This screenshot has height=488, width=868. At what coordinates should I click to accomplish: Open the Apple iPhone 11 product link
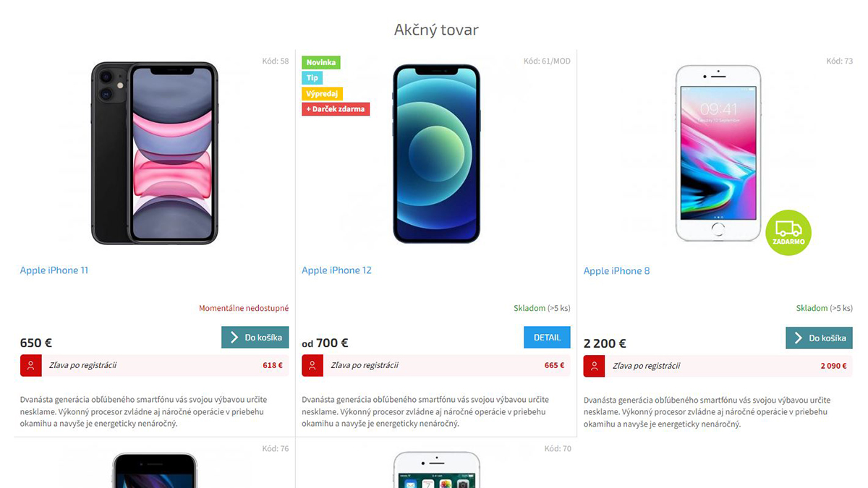tap(54, 270)
